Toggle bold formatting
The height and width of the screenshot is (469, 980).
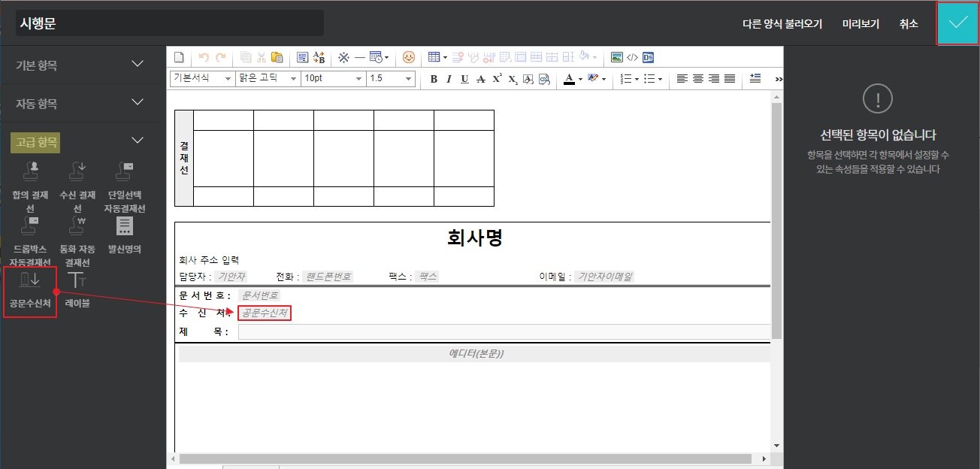click(434, 79)
